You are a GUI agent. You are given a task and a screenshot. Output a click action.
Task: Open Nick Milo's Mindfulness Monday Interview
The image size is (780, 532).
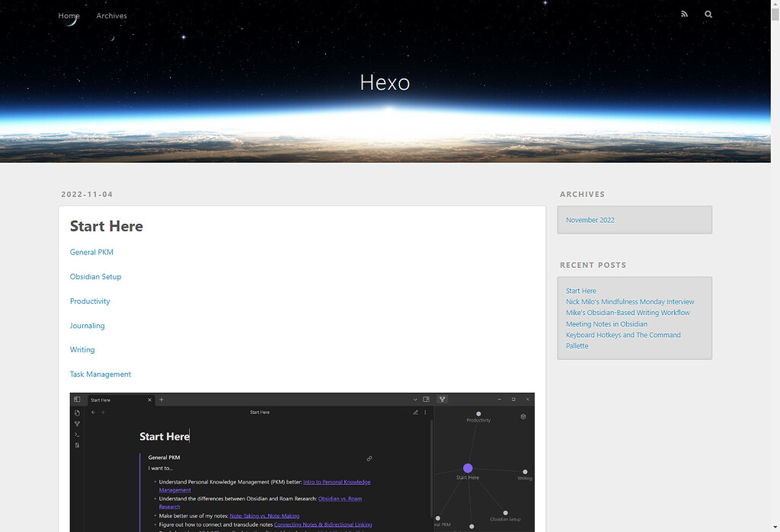(x=630, y=301)
